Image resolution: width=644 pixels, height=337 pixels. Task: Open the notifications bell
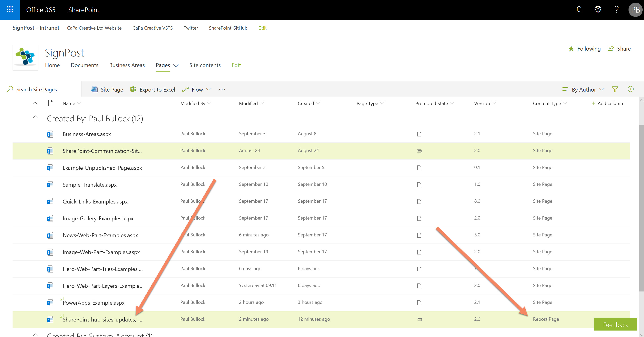click(579, 9)
